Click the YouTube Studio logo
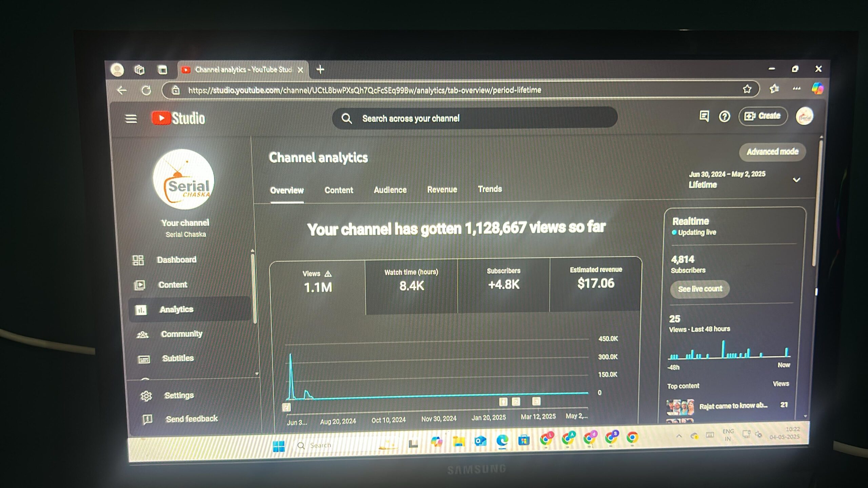The height and width of the screenshot is (488, 868). [178, 118]
